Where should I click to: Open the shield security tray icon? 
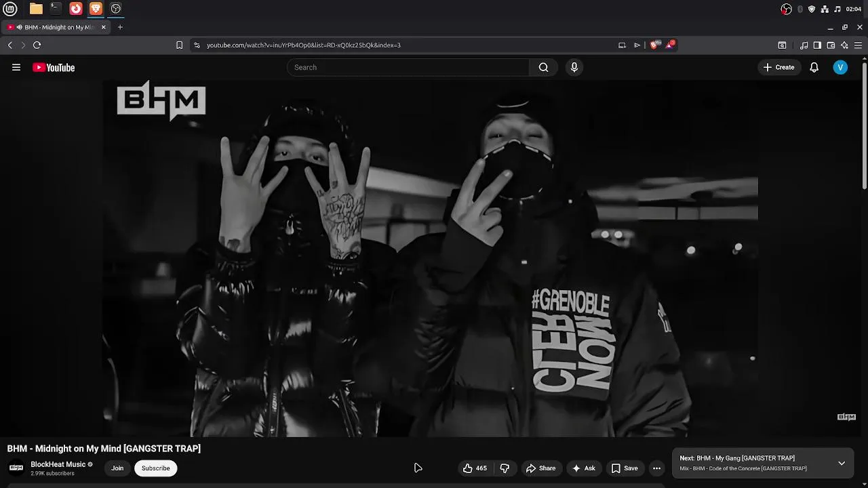pyautogui.click(x=812, y=9)
